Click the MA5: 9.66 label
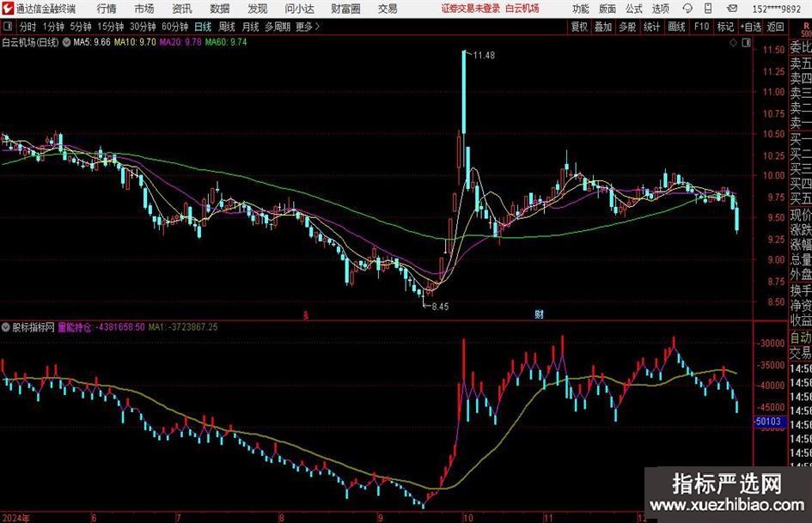 tap(92, 42)
